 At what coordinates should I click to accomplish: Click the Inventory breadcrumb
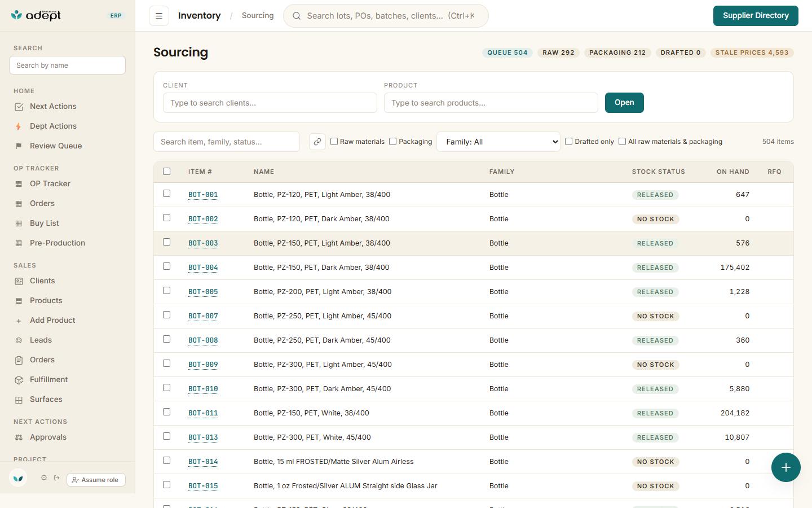coord(200,16)
